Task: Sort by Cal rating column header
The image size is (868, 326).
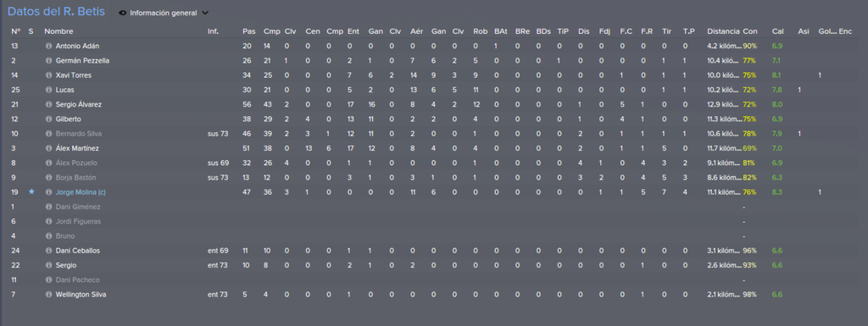Action: (x=777, y=31)
